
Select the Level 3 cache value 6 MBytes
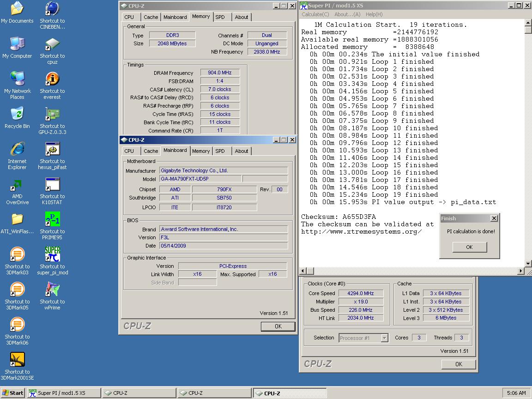(x=446, y=318)
